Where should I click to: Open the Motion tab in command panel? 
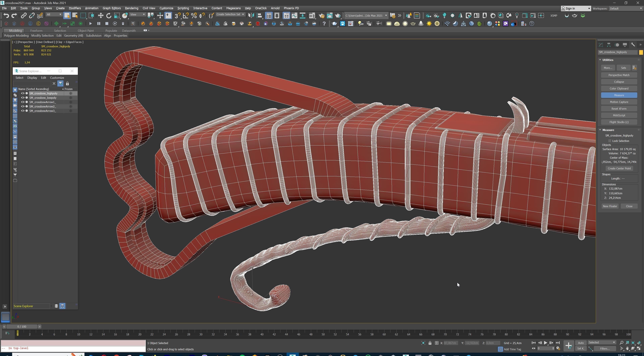point(617,45)
